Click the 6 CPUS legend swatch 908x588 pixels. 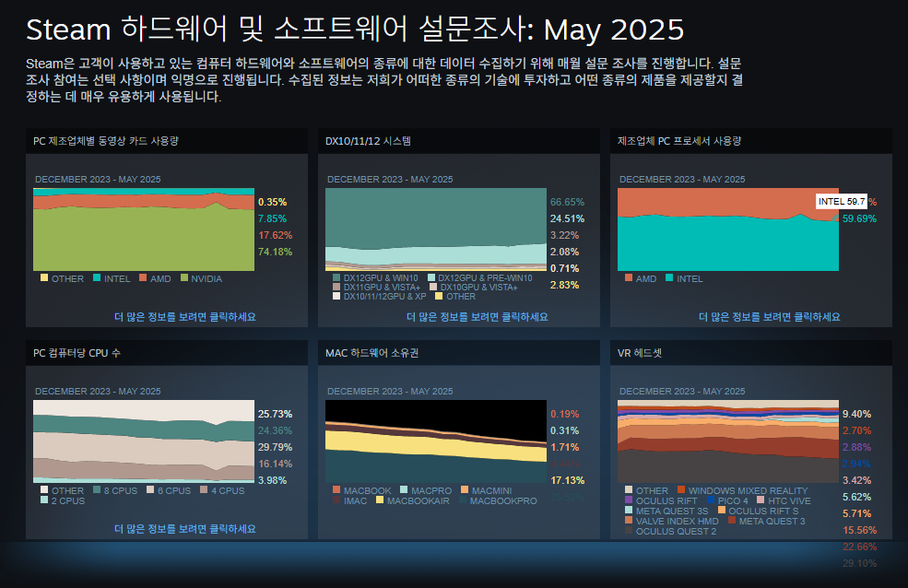coord(150,489)
